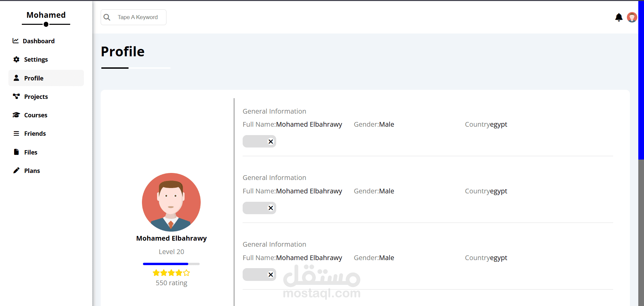Open the Plans menu item
The image size is (644, 306).
tap(46, 171)
